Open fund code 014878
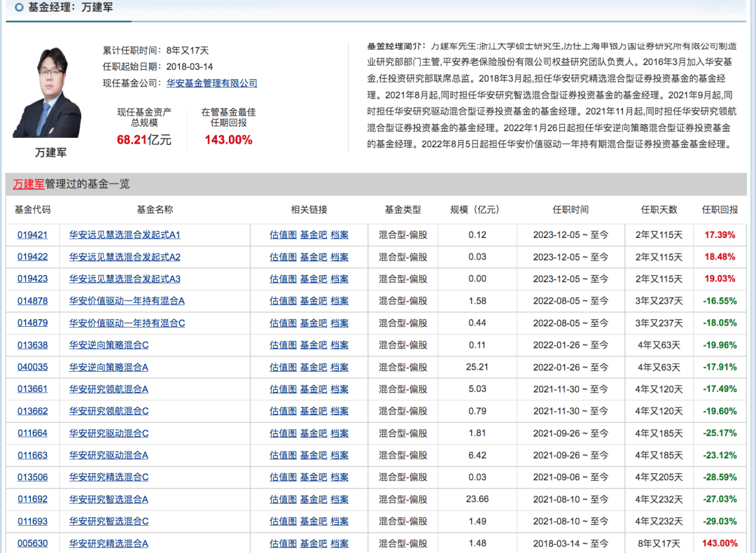 pyautogui.click(x=32, y=301)
